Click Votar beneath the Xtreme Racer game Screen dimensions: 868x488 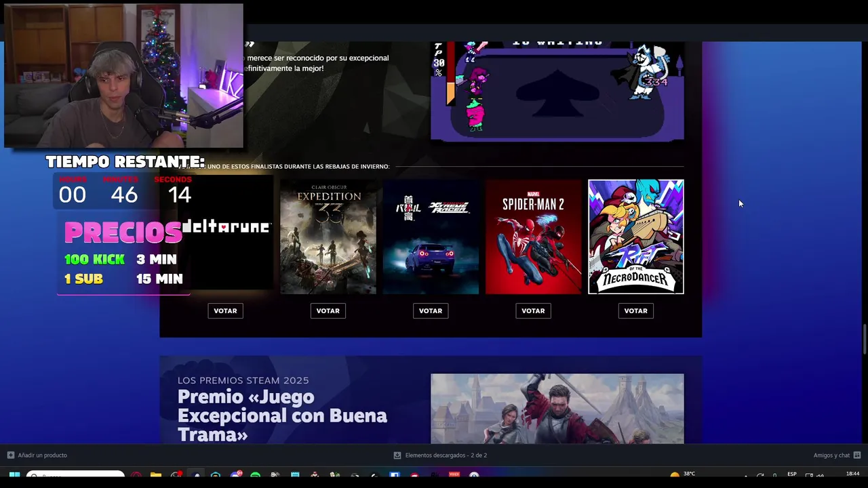click(431, 310)
